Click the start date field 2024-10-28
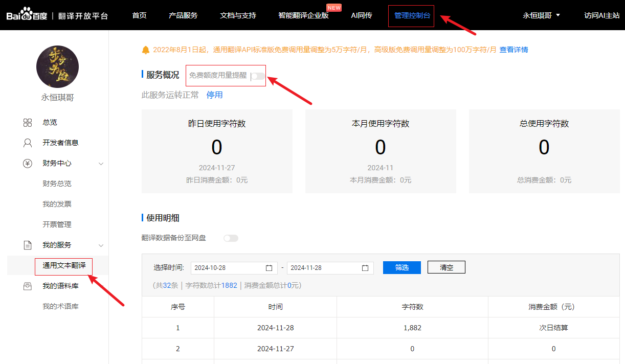 tap(234, 268)
